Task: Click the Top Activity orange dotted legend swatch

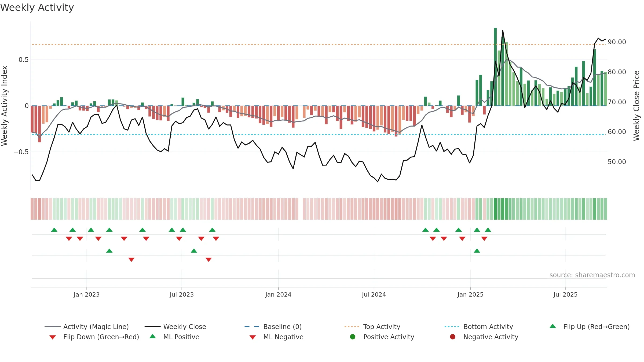Action: pos(352,327)
